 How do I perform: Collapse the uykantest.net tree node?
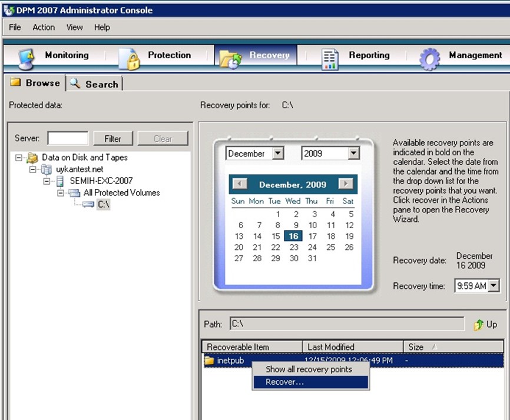click(33, 169)
